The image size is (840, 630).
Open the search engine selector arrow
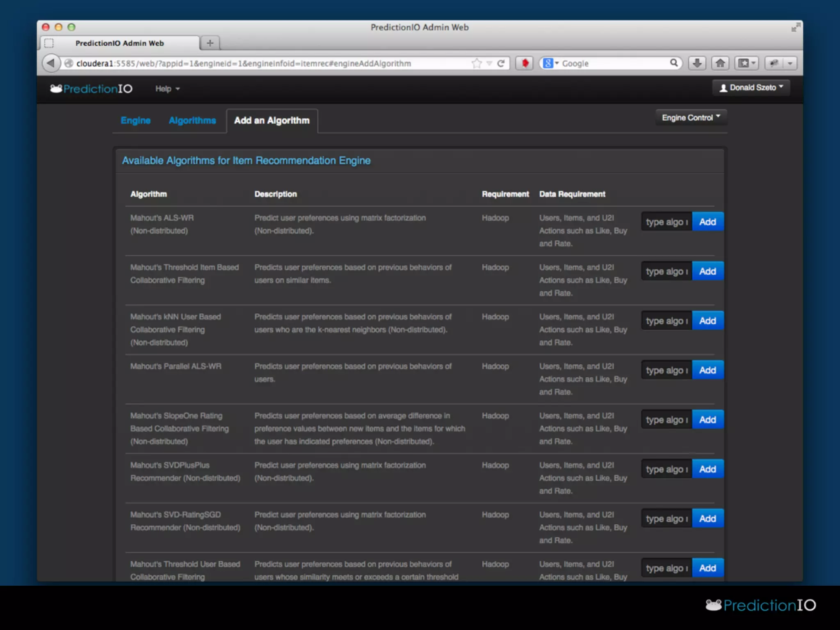(557, 63)
